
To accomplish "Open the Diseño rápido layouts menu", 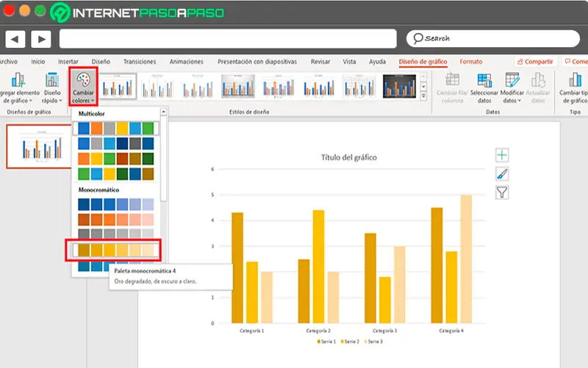I will pyautogui.click(x=52, y=88).
